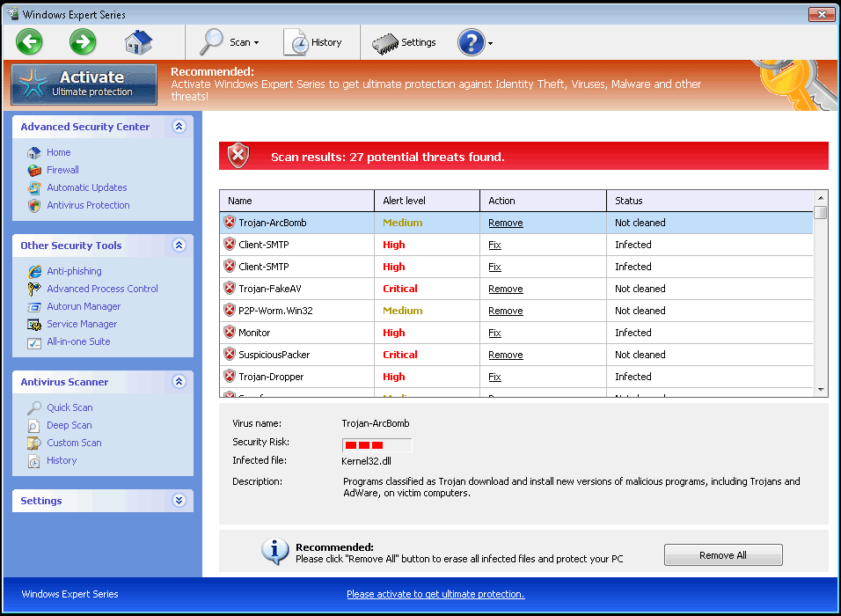Image resolution: width=841 pixels, height=616 pixels.
Task: Collapse the Advanced Security Center panel
Action: (x=179, y=127)
